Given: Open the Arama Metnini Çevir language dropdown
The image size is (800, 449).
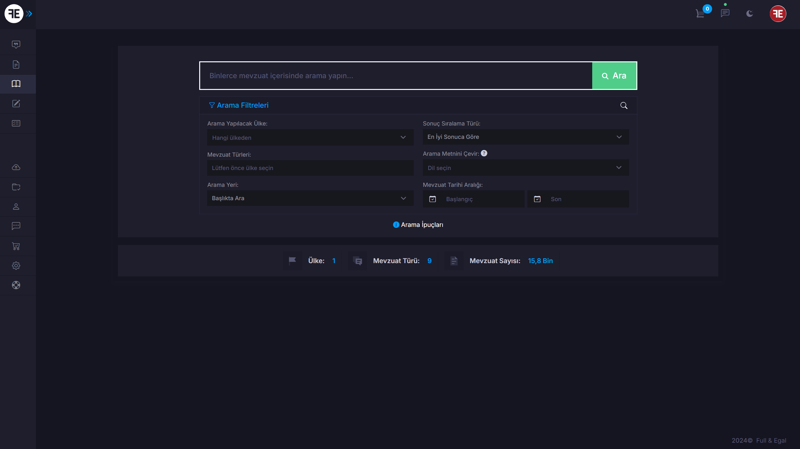Looking at the screenshot, I should (525, 168).
